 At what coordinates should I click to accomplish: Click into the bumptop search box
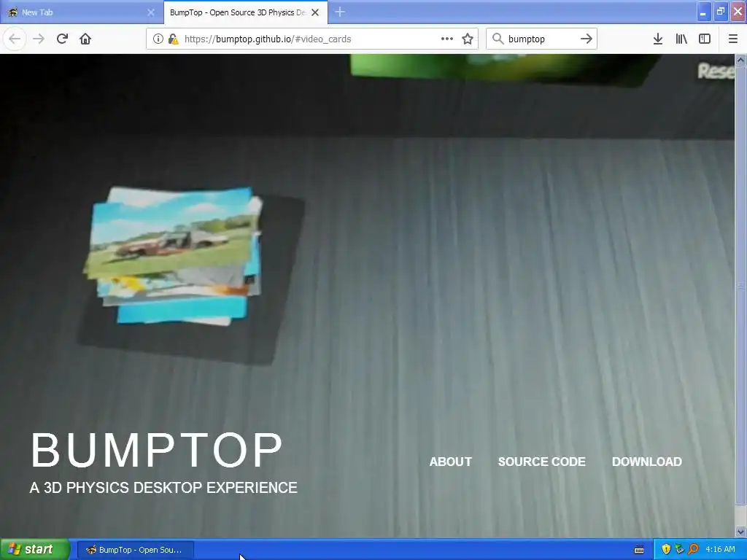click(541, 39)
